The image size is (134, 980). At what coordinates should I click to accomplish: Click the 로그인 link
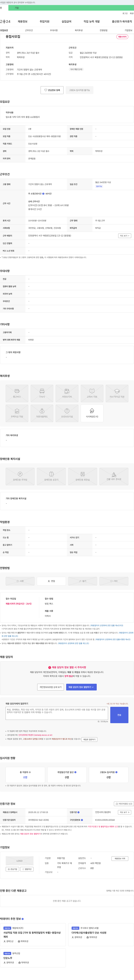click(x=125, y=13)
